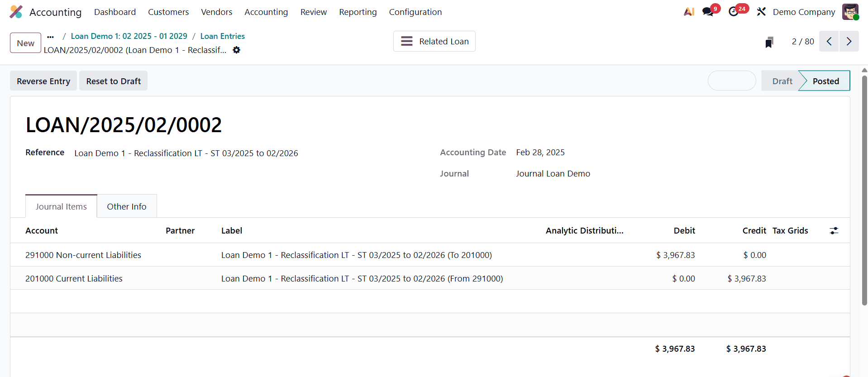The height and width of the screenshot is (377, 868).
Task: Click the Reverse Entry button
Action: 43,81
